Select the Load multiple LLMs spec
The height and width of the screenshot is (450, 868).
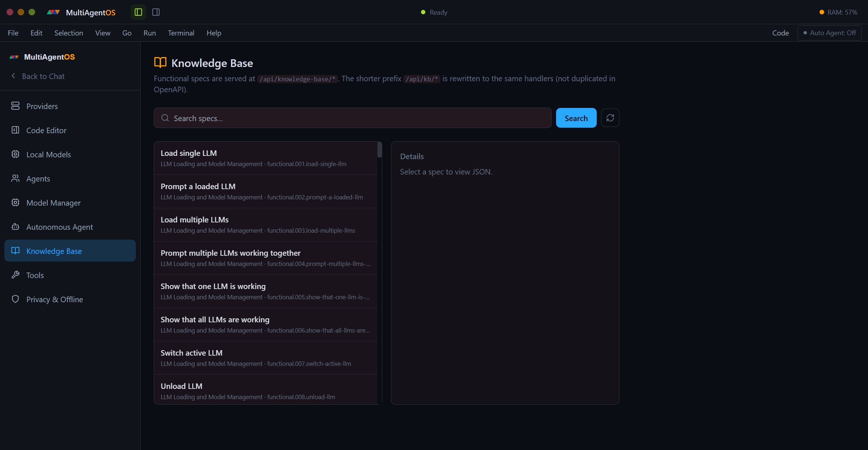(x=266, y=225)
